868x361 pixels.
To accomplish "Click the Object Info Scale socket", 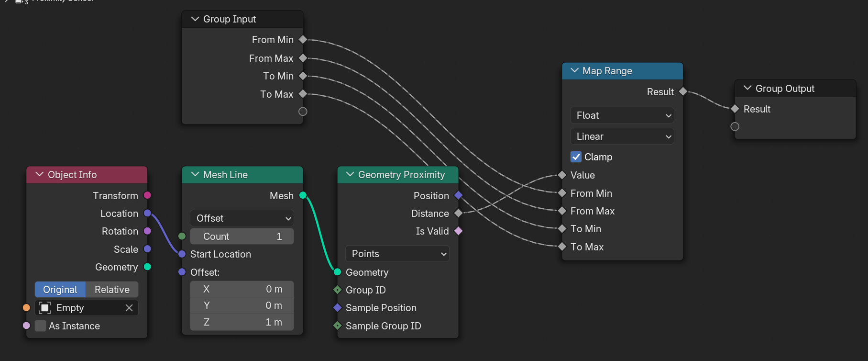I will [x=147, y=249].
